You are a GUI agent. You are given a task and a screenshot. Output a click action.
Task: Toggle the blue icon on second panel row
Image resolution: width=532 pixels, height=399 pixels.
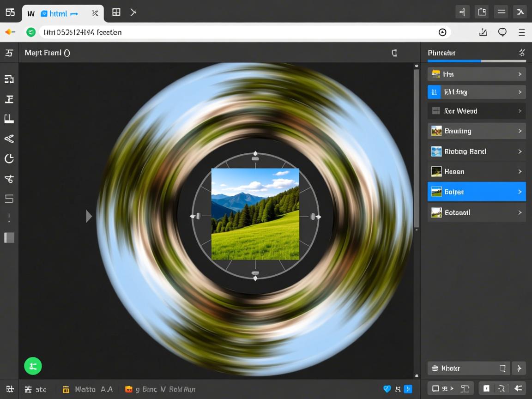[x=434, y=92]
